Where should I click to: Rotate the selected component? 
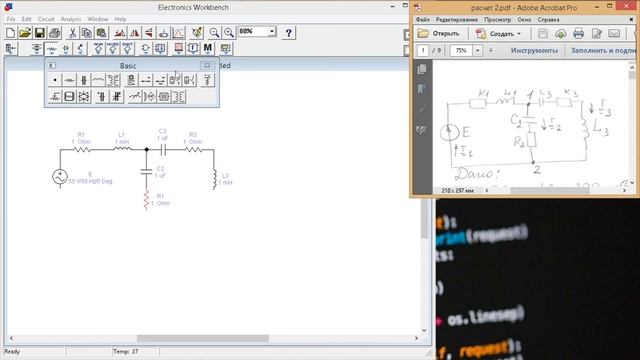tap(120, 33)
